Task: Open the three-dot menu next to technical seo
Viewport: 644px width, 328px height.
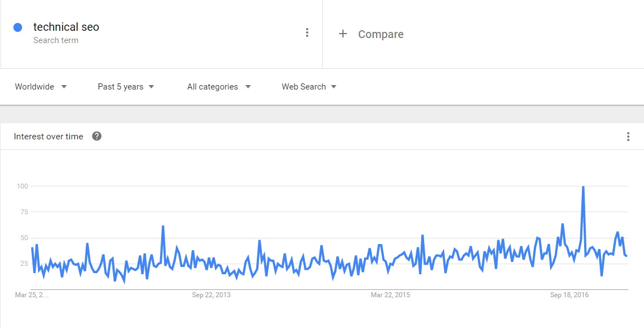Action: (x=307, y=32)
